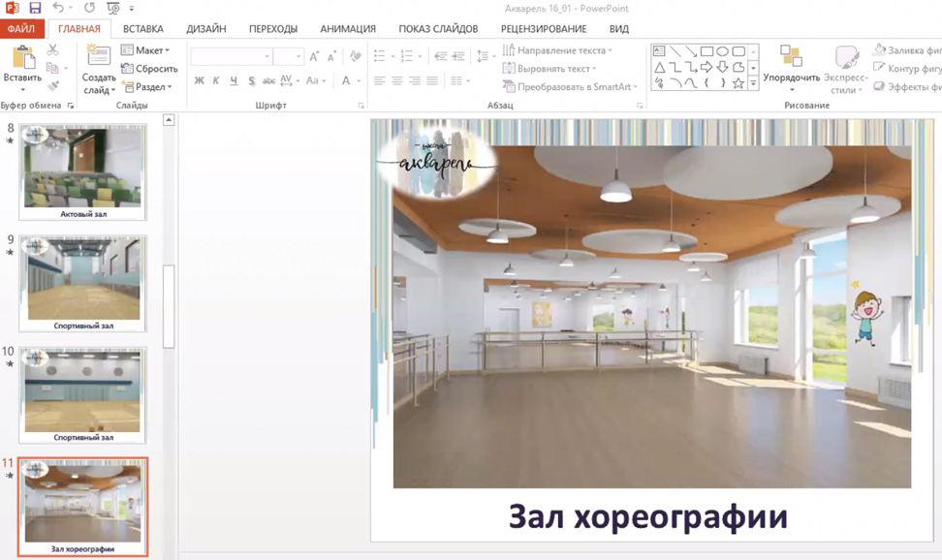Image resolution: width=942 pixels, height=560 pixels.
Task: Open Направление текста dropdown
Action: pos(558,50)
